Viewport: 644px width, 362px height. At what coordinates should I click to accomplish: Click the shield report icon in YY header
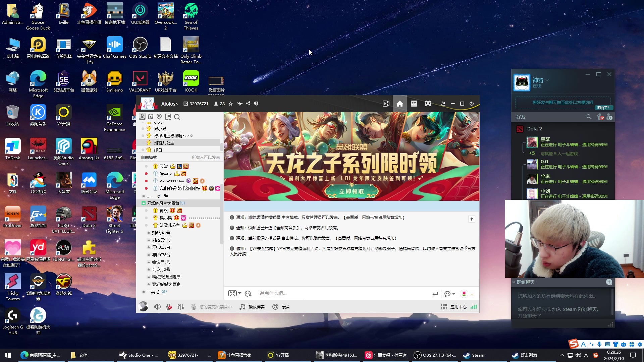coord(256,104)
